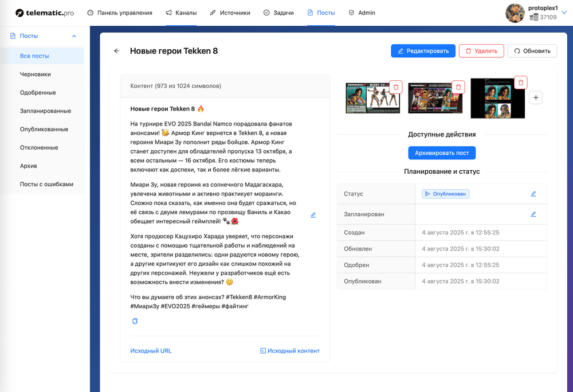Collapse the Посты sidebar section
Image resolution: width=573 pixels, height=392 pixels.
[74, 36]
